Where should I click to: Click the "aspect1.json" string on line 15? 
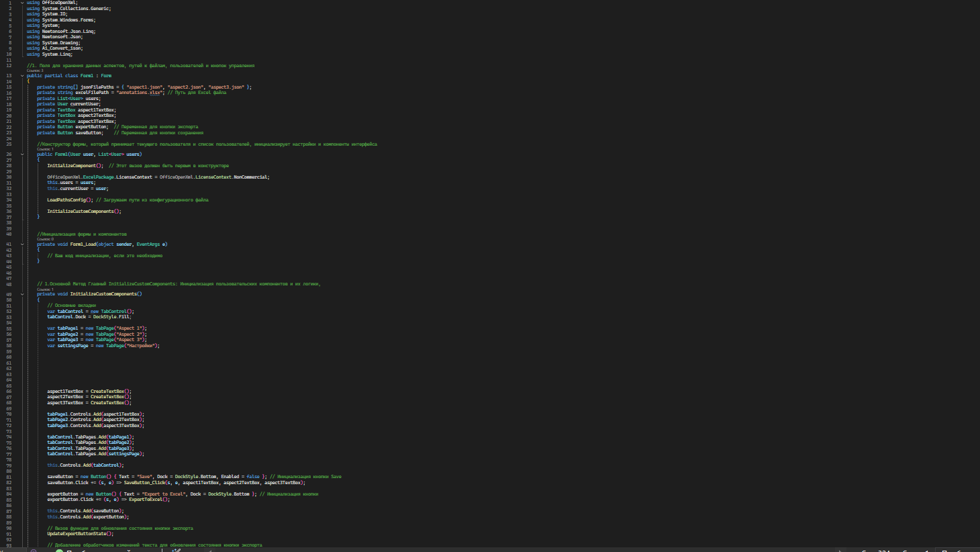tap(144, 87)
